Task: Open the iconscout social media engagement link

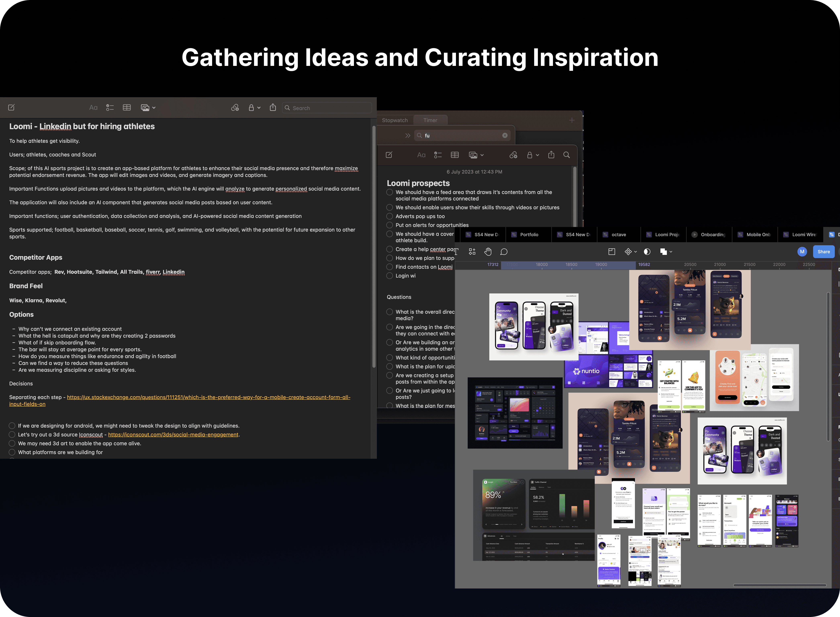Action: point(173,435)
